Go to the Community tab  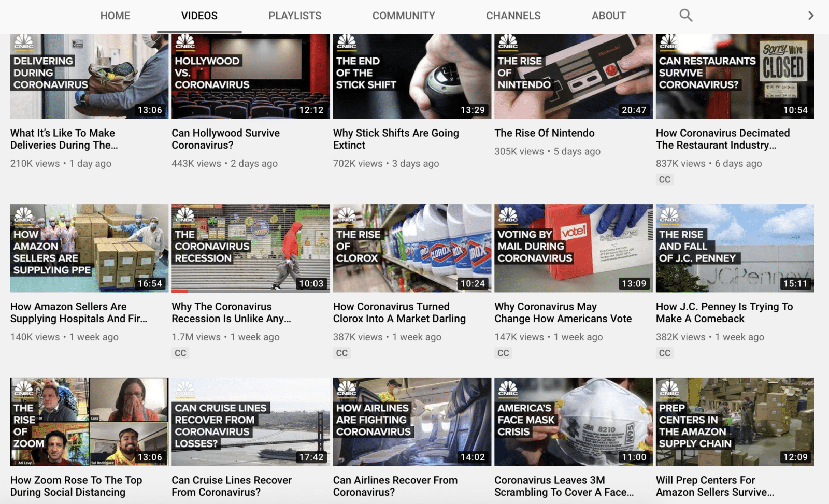(403, 16)
